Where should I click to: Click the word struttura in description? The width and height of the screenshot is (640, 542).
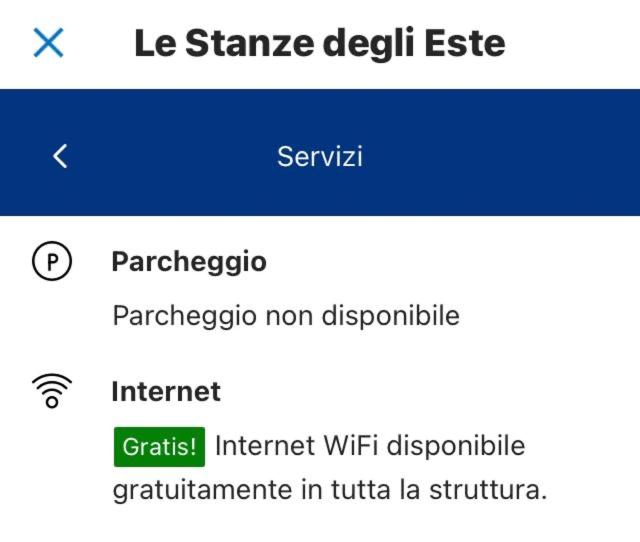click(488, 490)
